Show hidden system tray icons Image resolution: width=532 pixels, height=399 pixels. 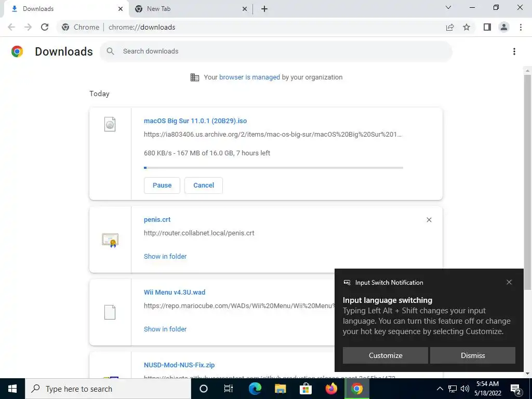[440, 389]
